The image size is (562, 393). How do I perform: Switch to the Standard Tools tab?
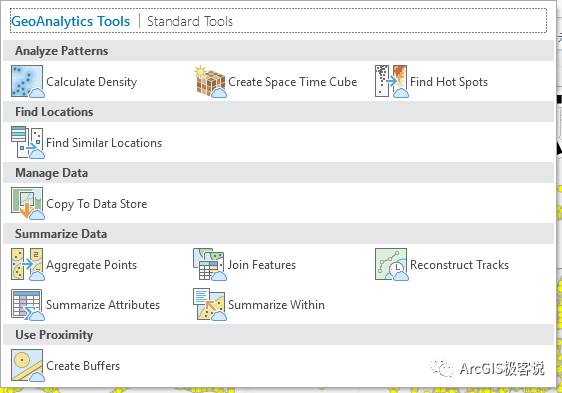[x=190, y=22]
